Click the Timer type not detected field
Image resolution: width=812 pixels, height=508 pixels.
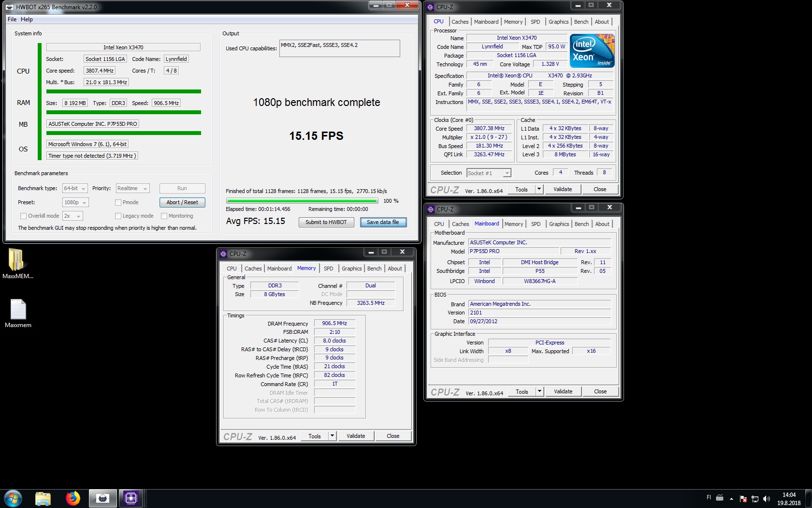click(x=92, y=156)
